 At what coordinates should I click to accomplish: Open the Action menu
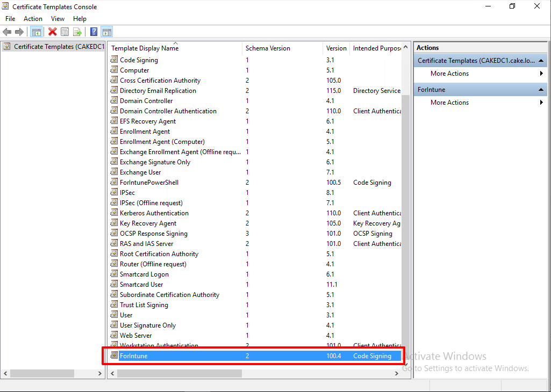[33, 19]
